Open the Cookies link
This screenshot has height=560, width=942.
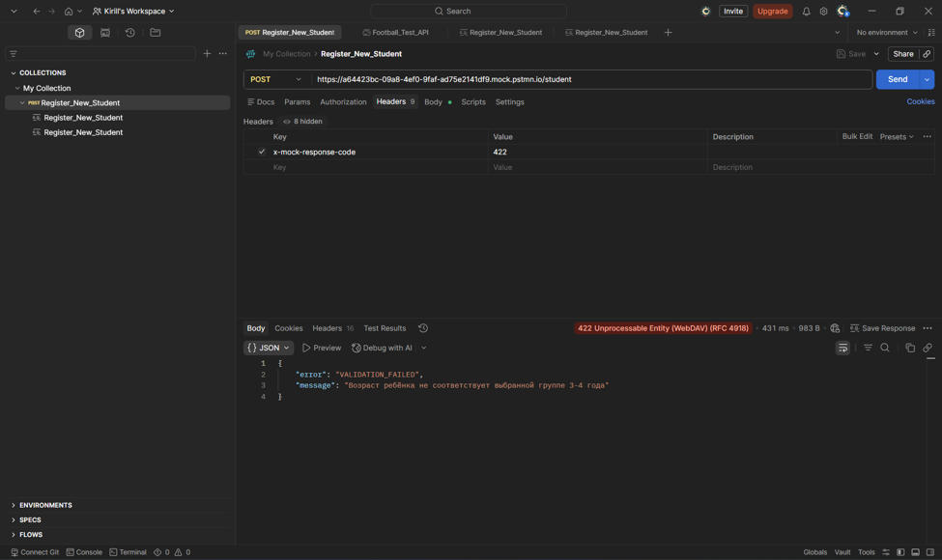921,101
